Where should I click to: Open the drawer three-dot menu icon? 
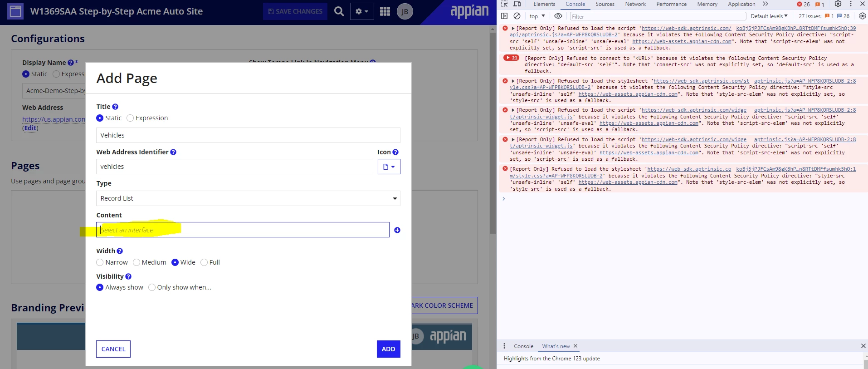pos(504,346)
